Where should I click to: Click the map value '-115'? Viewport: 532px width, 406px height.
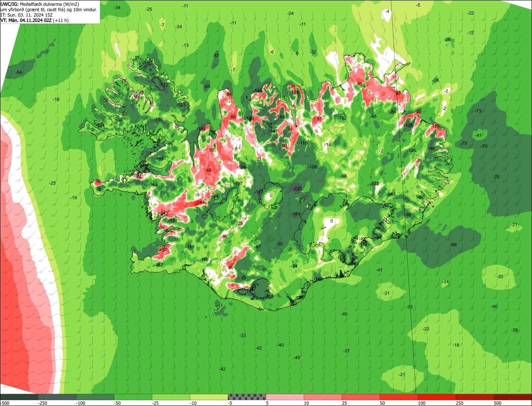click(303, 143)
